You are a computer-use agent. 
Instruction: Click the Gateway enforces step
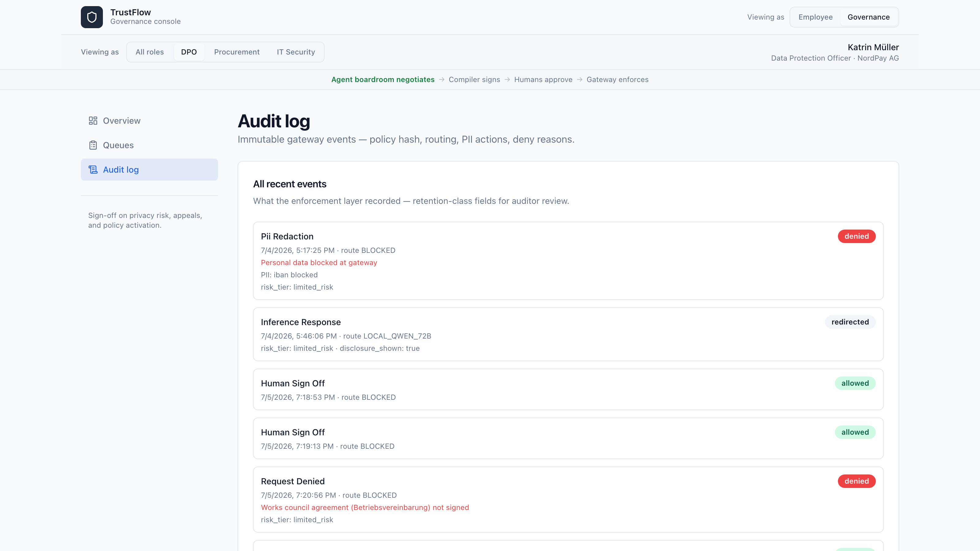(x=617, y=80)
